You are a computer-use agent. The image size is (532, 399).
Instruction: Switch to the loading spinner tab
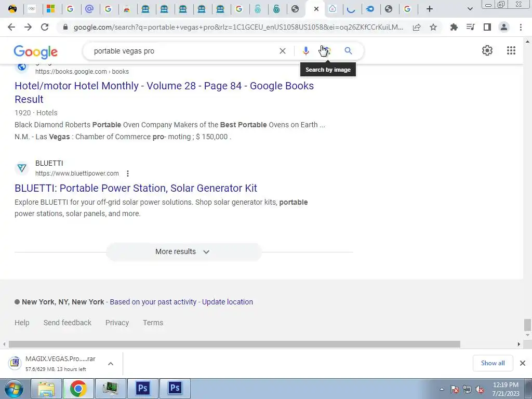(351, 9)
